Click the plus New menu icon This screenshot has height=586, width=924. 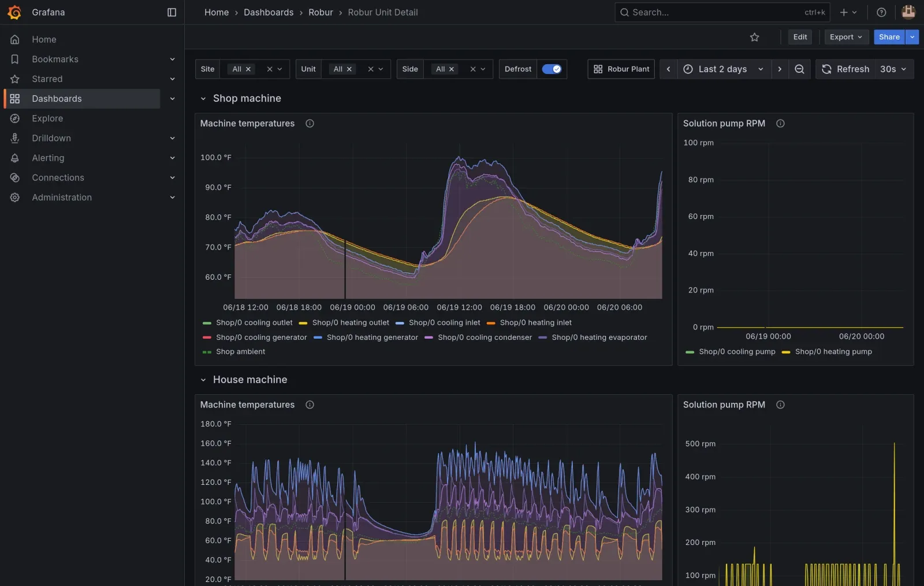click(x=848, y=12)
